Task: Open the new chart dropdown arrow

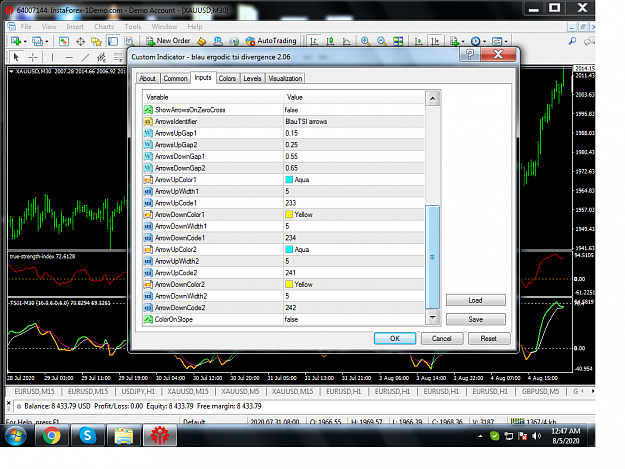Action: 25,41
